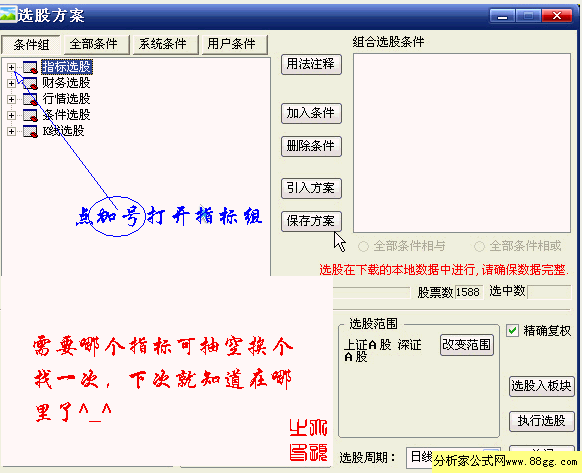Click the 执行选股 button
582x473 pixels.
pyautogui.click(x=542, y=421)
